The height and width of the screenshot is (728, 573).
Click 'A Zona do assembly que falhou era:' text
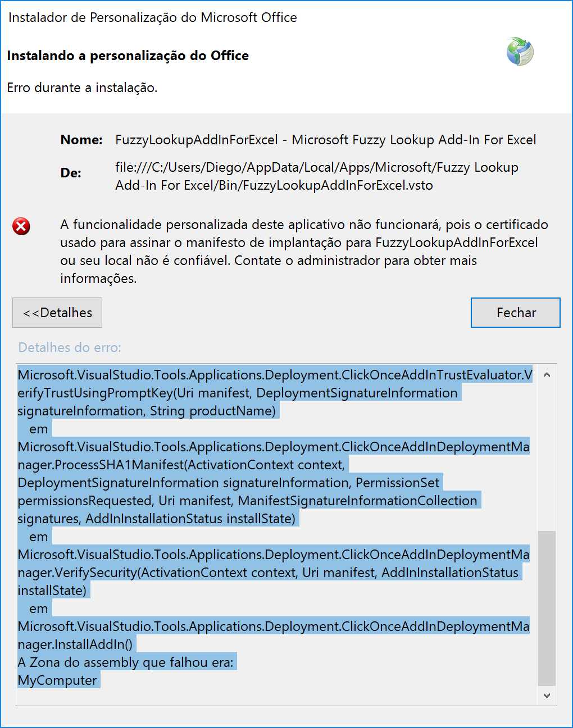click(126, 662)
